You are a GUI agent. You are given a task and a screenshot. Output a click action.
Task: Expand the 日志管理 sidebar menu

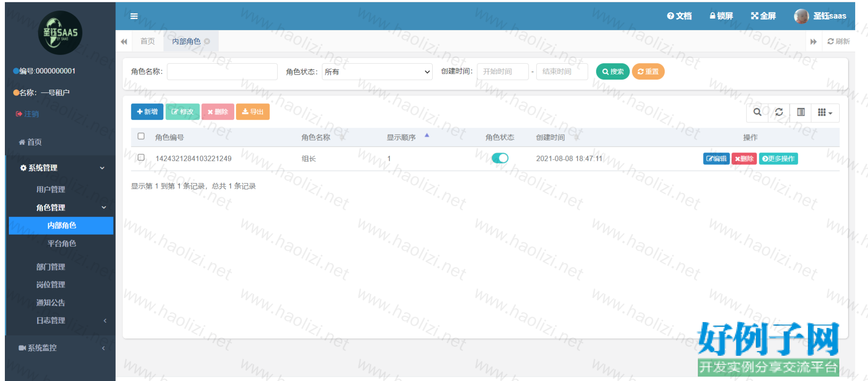coord(51,320)
